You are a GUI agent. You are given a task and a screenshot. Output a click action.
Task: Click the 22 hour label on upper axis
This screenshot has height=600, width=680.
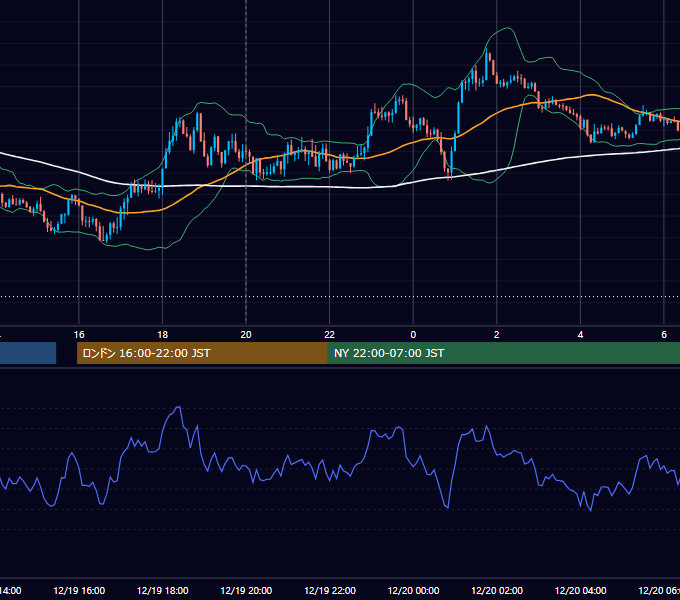[x=330, y=335]
